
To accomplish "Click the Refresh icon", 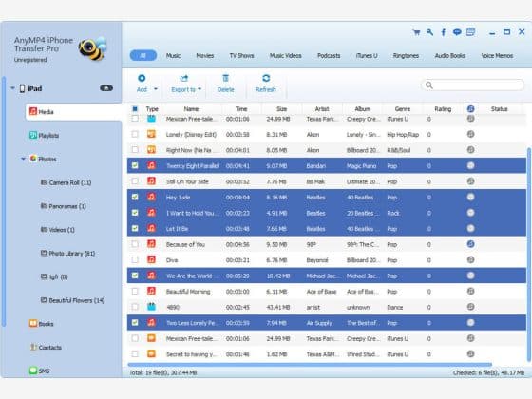I will tap(266, 78).
